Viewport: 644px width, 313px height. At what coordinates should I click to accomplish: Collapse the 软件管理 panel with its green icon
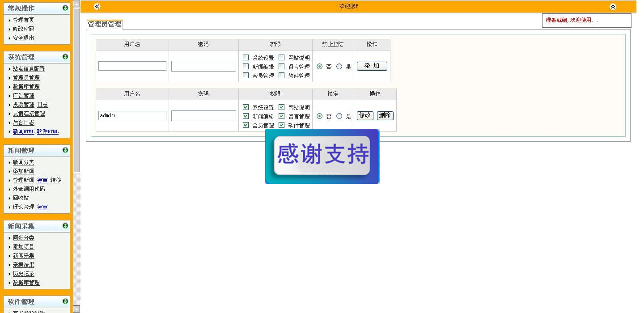65,301
